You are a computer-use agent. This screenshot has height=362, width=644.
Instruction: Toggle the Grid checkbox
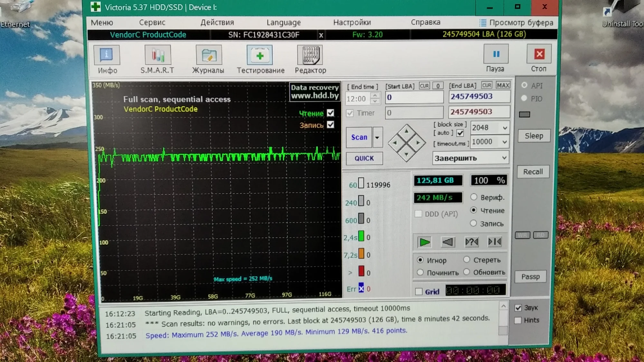pos(419,292)
